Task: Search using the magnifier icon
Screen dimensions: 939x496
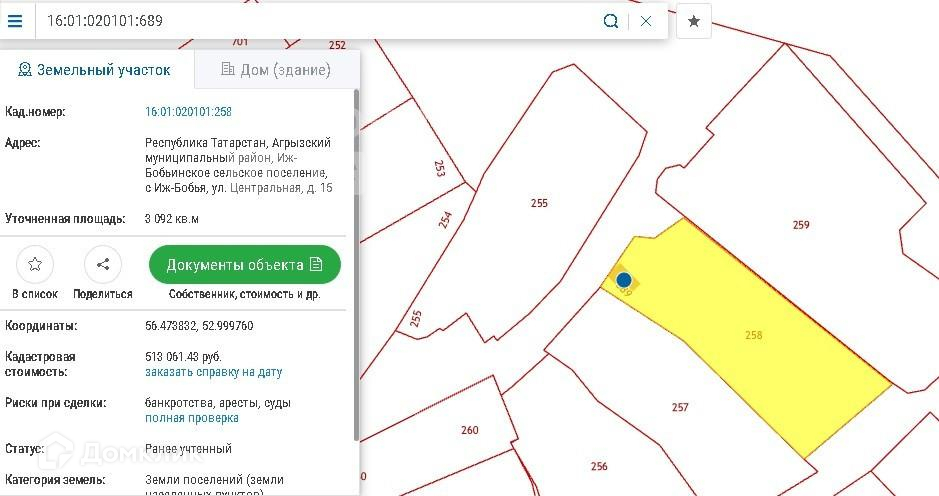Action: click(x=610, y=21)
